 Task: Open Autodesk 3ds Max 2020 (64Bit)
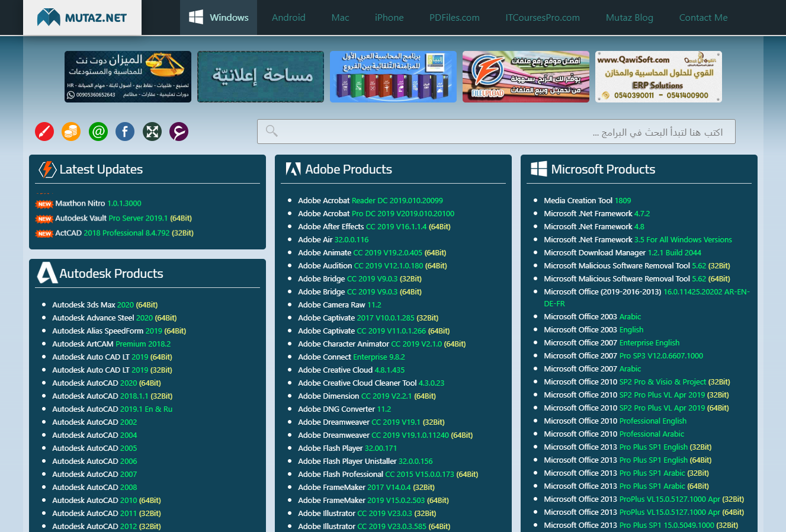(105, 305)
